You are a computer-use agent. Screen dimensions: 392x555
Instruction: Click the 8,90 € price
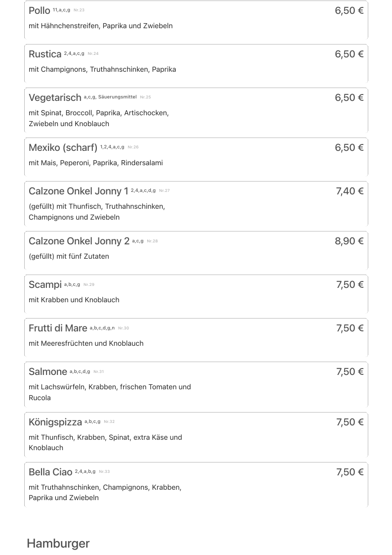click(x=349, y=241)
